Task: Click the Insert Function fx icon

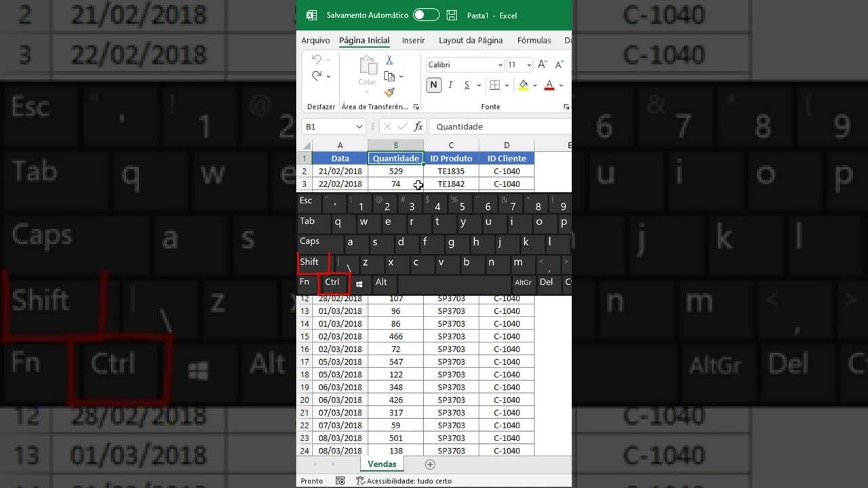Action: [418, 127]
